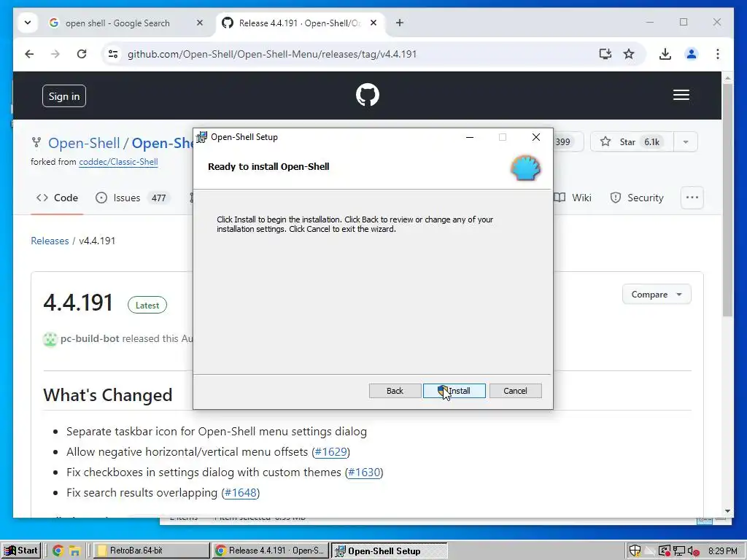The image size is (747, 560).
Task: Expand the repository nav three-dot overflow menu
Action: pos(692,198)
